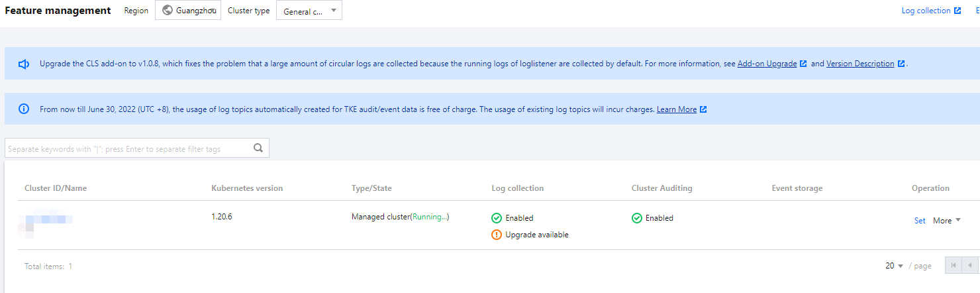Click the blue info circle icon
The width and height of the screenshot is (980, 293).
pyautogui.click(x=24, y=109)
